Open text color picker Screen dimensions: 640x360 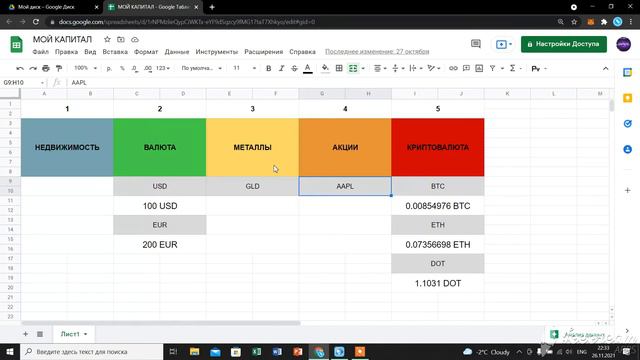coord(308,69)
